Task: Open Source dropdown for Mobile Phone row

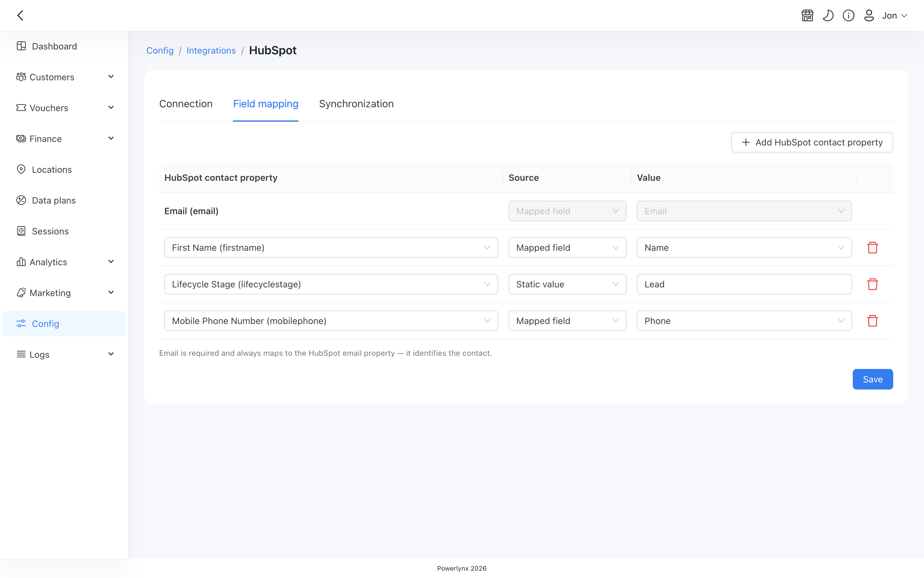Action: click(567, 321)
